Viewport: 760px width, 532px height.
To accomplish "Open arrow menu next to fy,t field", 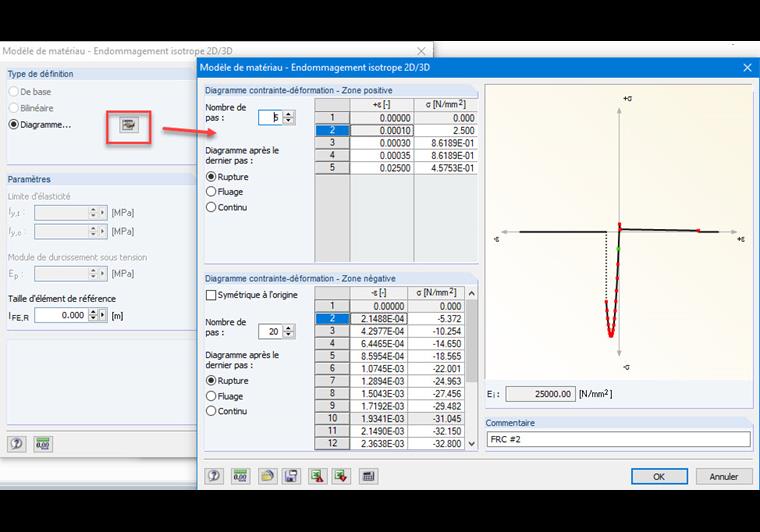I will [102, 213].
